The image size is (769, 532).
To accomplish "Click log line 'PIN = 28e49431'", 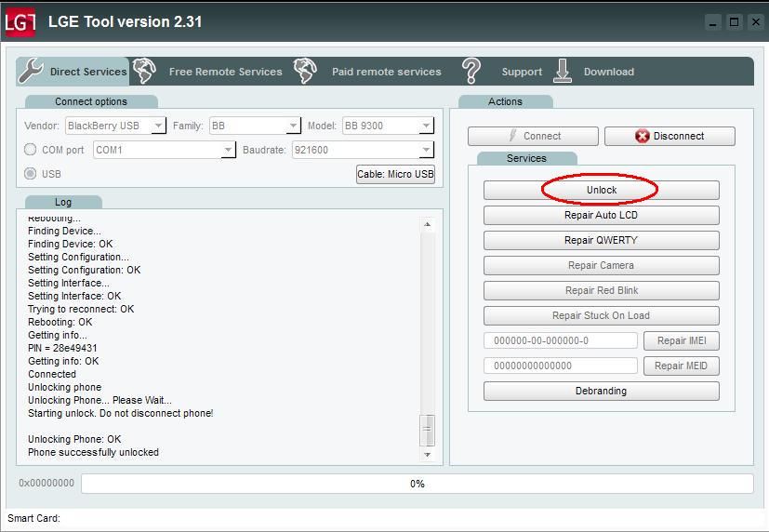I will 62,348.
